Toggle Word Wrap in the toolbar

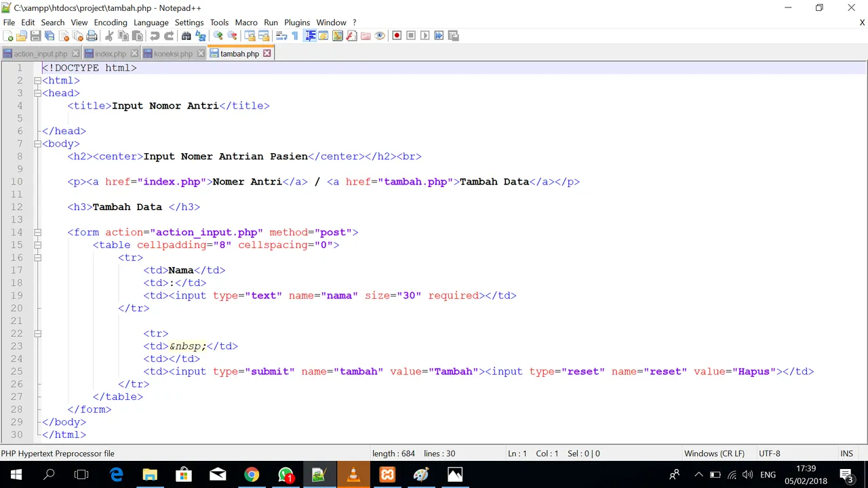point(281,35)
